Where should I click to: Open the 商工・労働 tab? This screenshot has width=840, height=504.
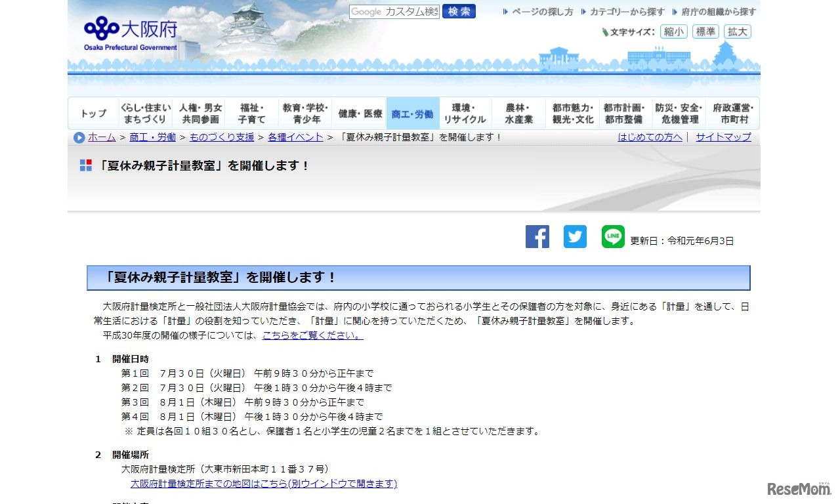[413, 114]
